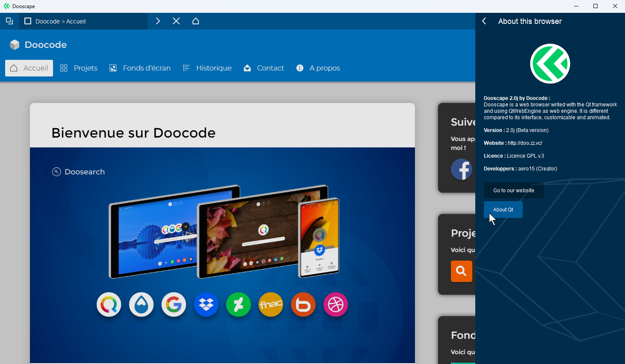
Task: Click the Dribbble pink icon
Action: (x=336, y=305)
